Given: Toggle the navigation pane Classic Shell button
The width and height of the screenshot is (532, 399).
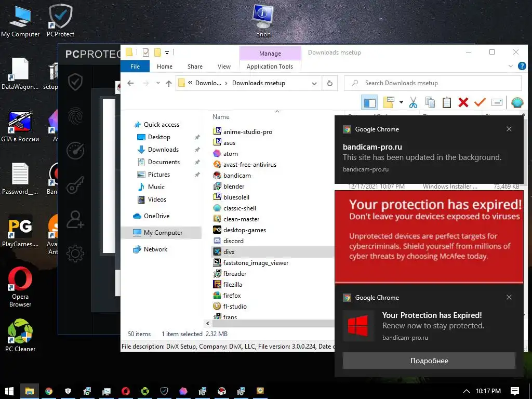Looking at the screenshot, I should [369, 102].
